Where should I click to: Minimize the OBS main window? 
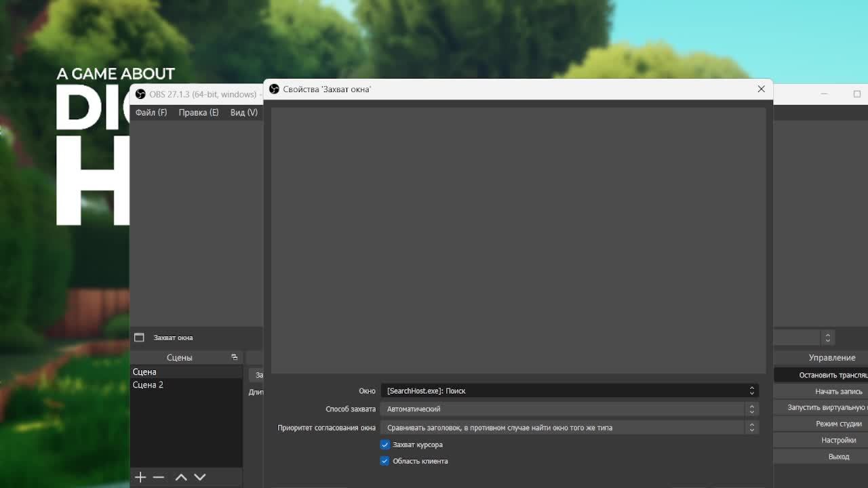tap(825, 94)
